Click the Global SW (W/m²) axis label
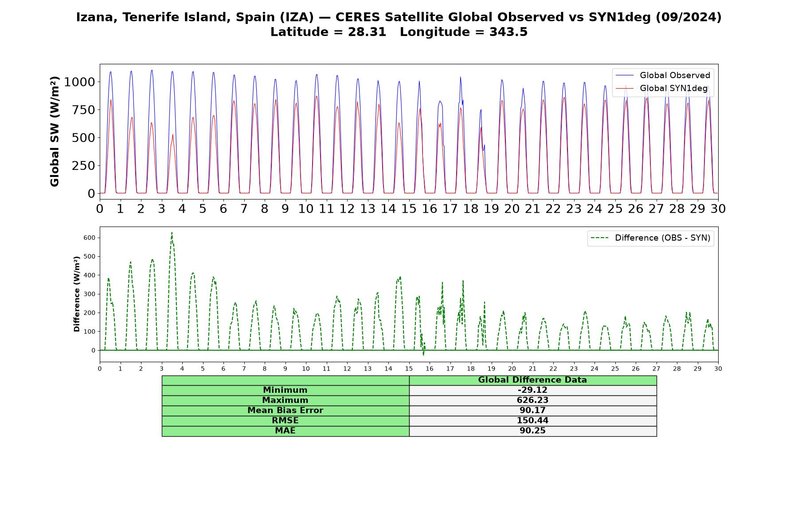This screenshot has width=798, height=532. [x=55, y=131]
